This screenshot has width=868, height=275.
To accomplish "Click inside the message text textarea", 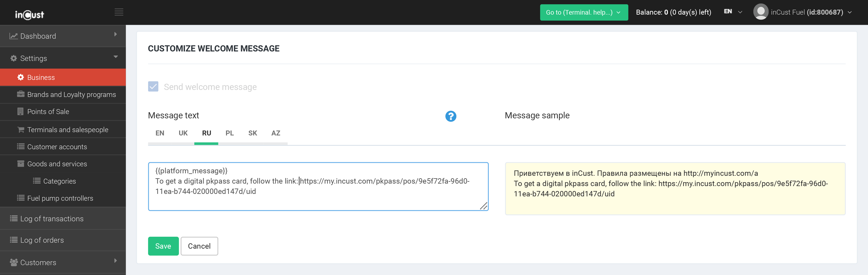I will click(x=318, y=201).
